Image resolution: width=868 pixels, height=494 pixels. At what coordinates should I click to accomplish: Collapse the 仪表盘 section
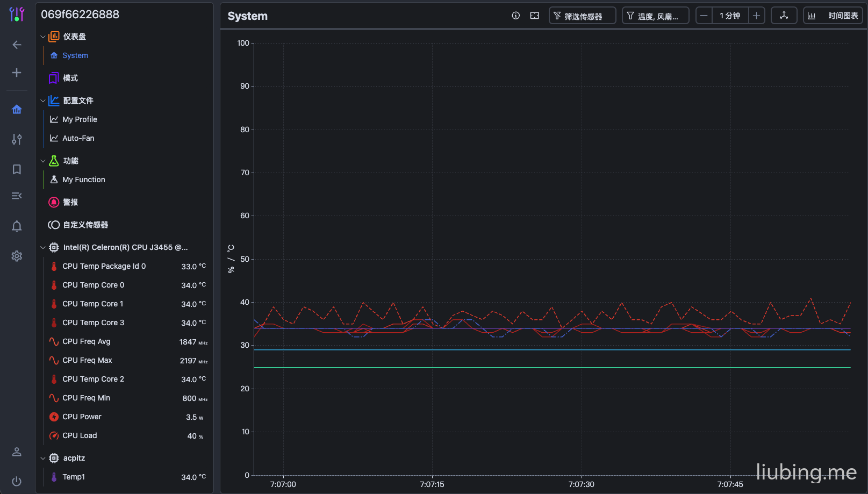(43, 37)
